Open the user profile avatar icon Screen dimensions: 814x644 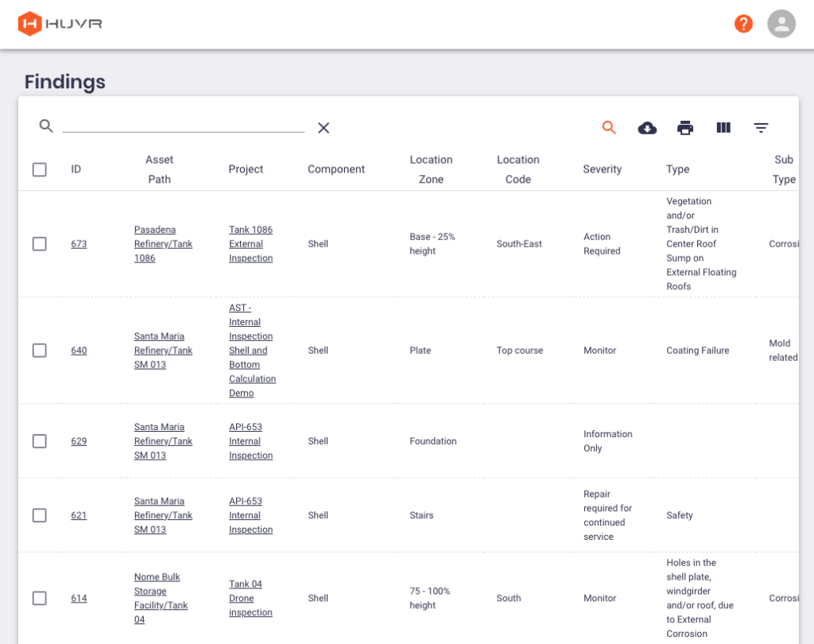[x=781, y=23]
